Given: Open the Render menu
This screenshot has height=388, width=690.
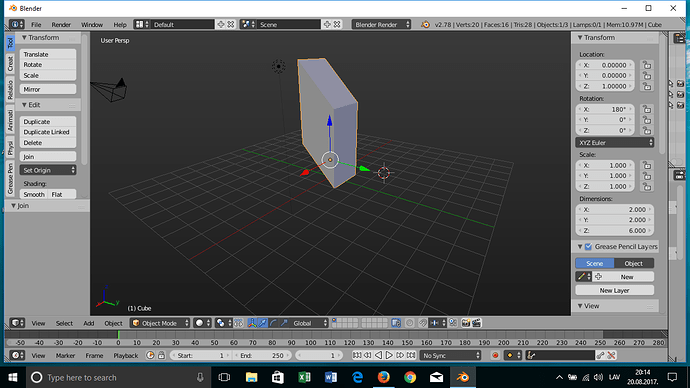Looking at the screenshot, I should pyautogui.click(x=61, y=25).
